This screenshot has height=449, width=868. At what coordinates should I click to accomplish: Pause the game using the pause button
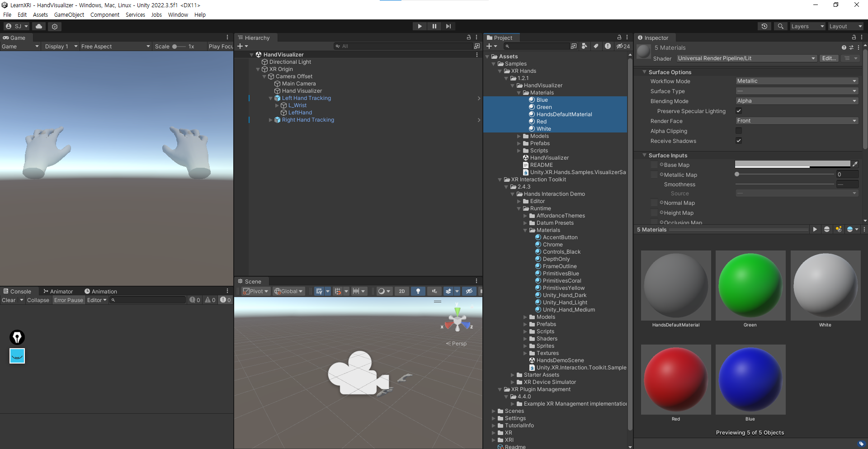click(x=434, y=26)
